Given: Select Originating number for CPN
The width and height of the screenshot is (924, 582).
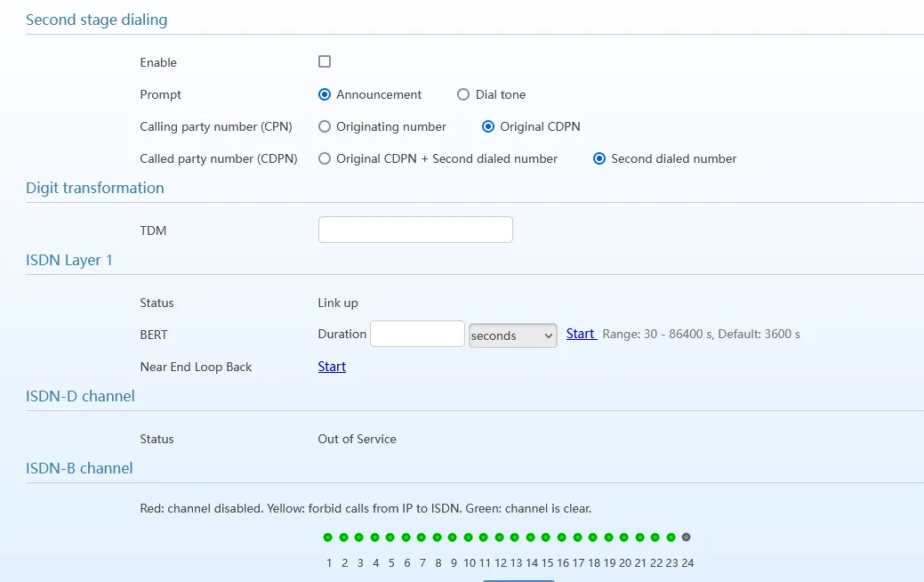Looking at the screenshot, I should [x=324, y=126].
